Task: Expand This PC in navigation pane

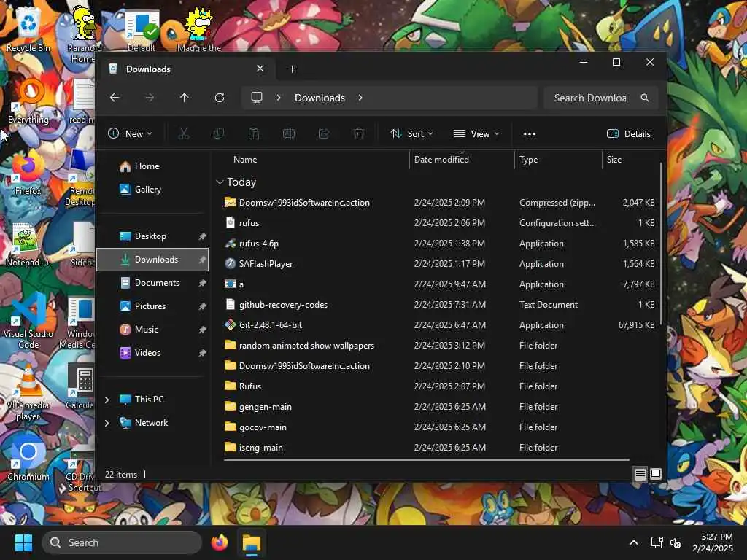Action: (107, 400)
